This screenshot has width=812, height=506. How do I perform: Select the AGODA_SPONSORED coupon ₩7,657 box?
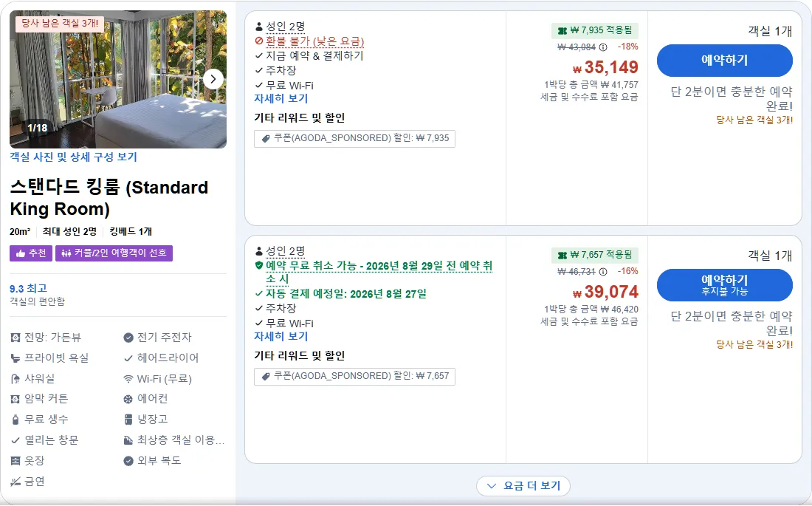click(355, 376)
